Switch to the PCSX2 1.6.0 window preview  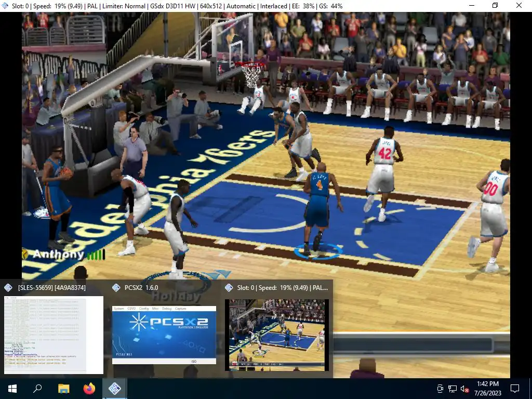(x=164, y=335)
